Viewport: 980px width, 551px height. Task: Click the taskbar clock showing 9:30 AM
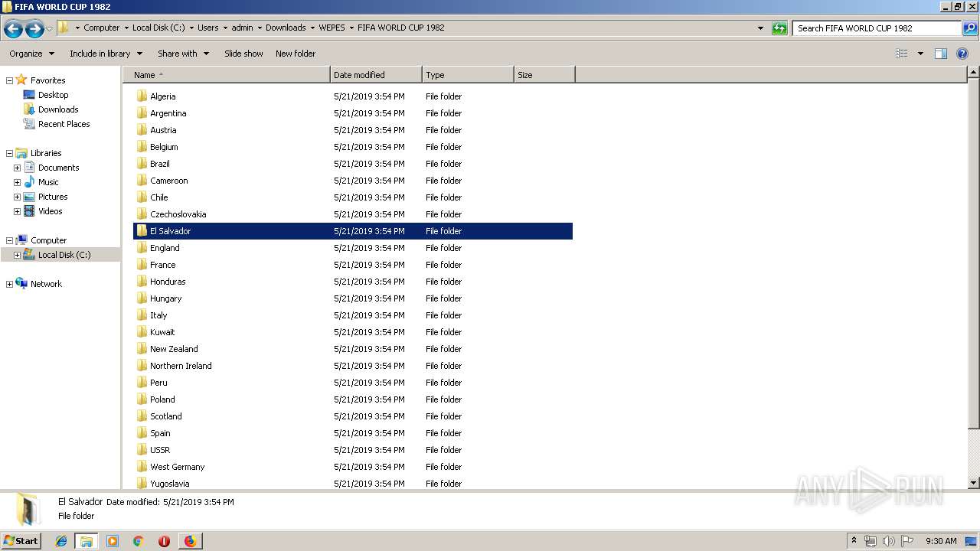pos(941,541)
